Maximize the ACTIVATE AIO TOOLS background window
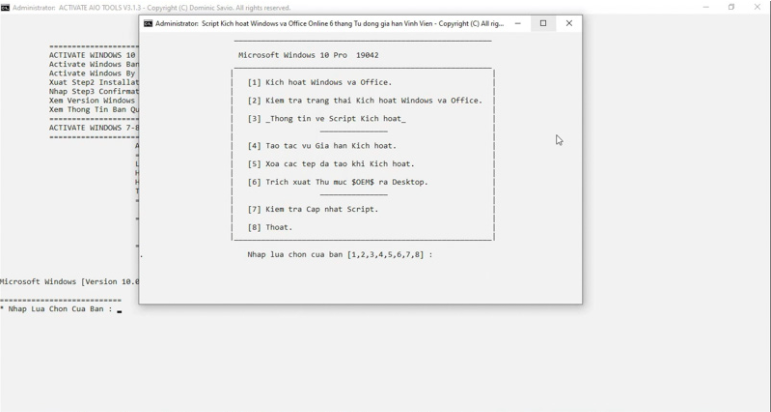 pos(731,7)
